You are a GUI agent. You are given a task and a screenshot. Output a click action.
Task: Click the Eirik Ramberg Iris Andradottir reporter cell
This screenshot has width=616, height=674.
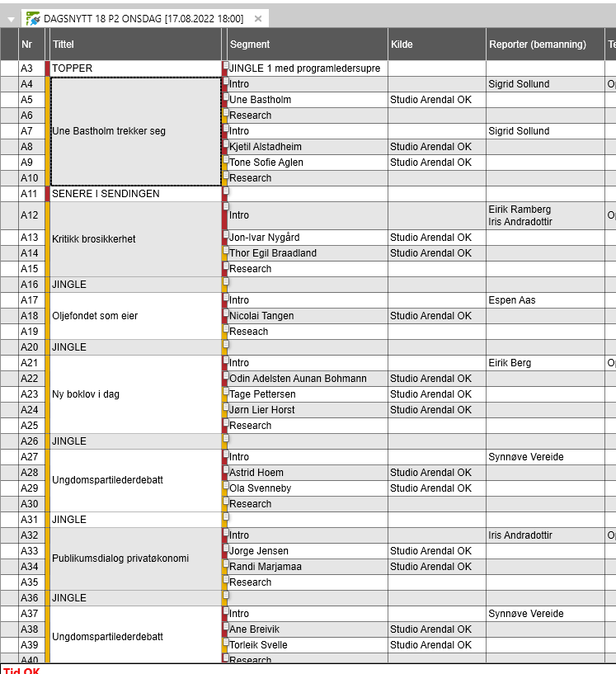[x=546, y=215]
